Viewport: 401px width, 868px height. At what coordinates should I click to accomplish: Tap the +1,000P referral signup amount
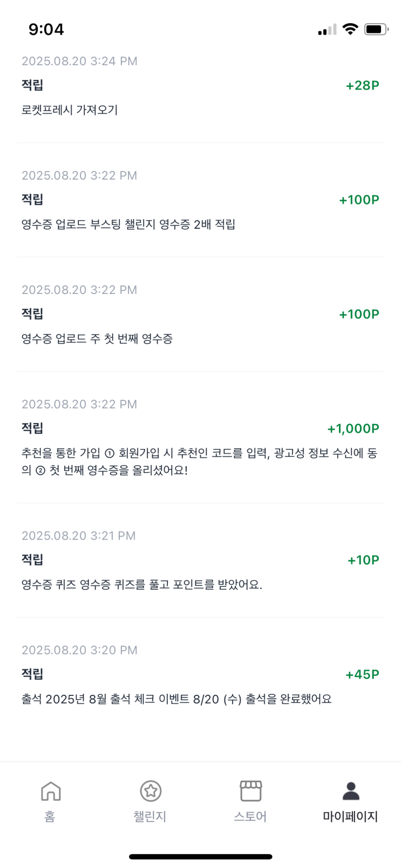pos(353,428)
